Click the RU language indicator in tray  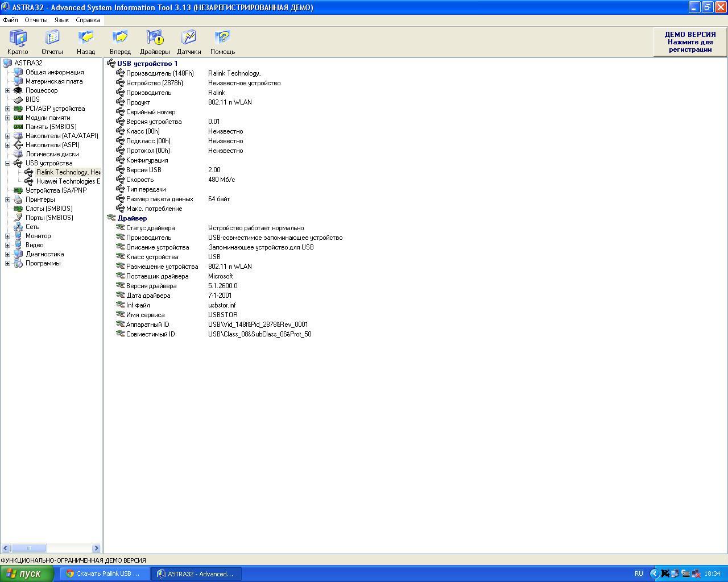(639, 573)
